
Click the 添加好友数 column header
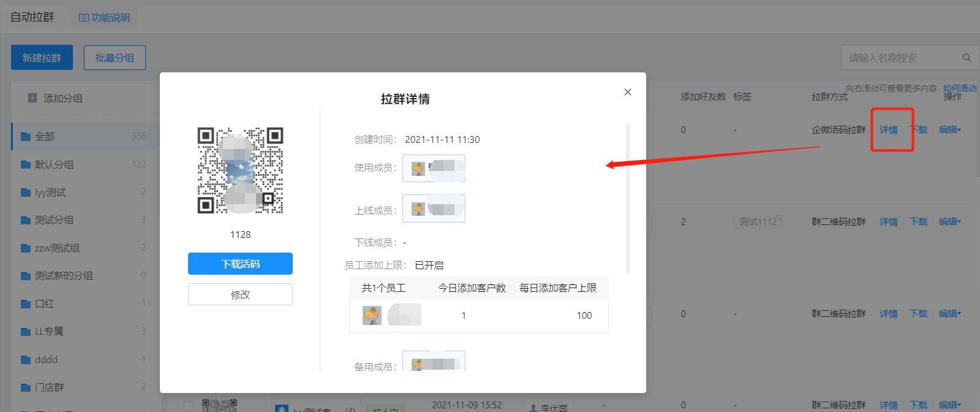703,96
